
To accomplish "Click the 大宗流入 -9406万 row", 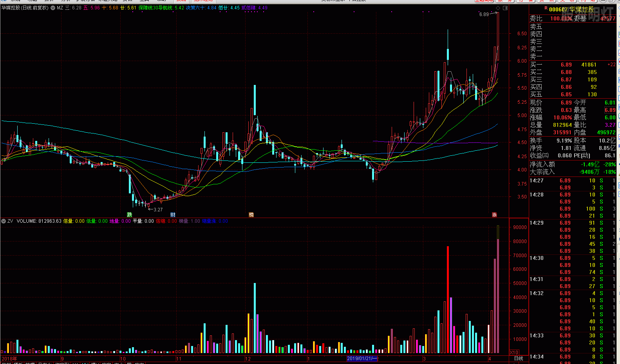I will [573, 172].
